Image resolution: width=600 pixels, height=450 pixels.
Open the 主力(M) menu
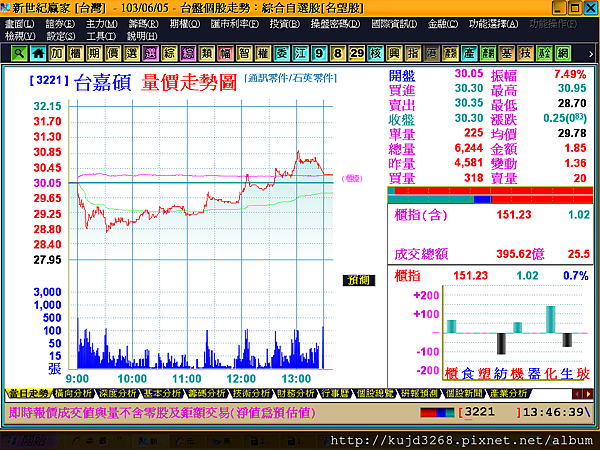pyautogui.click(x=101, y=24)
